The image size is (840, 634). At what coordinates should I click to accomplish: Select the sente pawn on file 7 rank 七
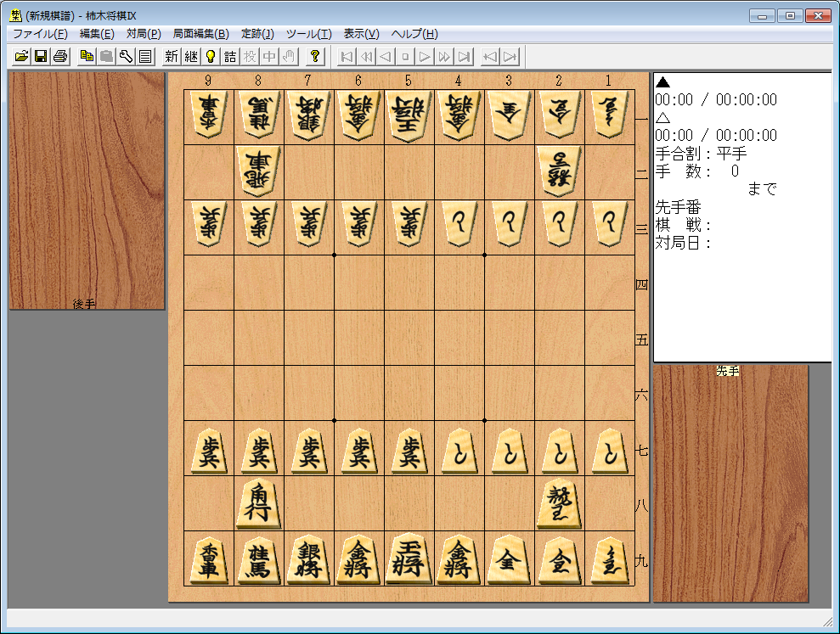point(308,451)
